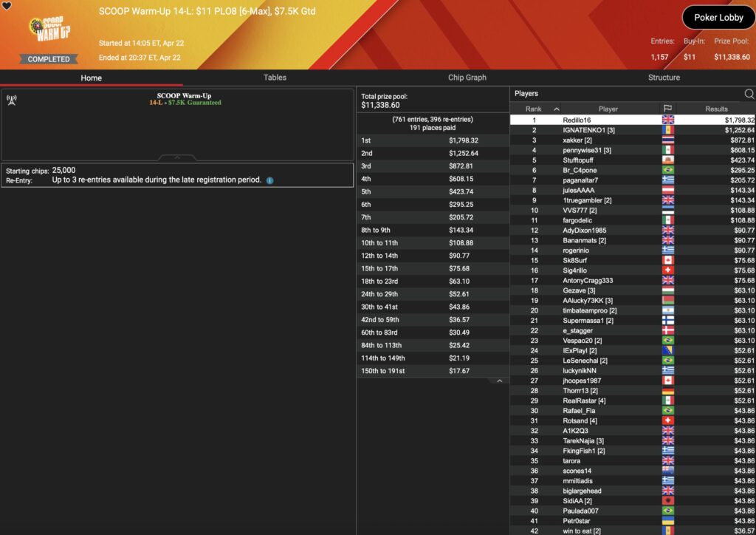Viewport: 756px width, 535px height.
Task: Select player TarekNajia in the list
Action: (x=633, y=441)
